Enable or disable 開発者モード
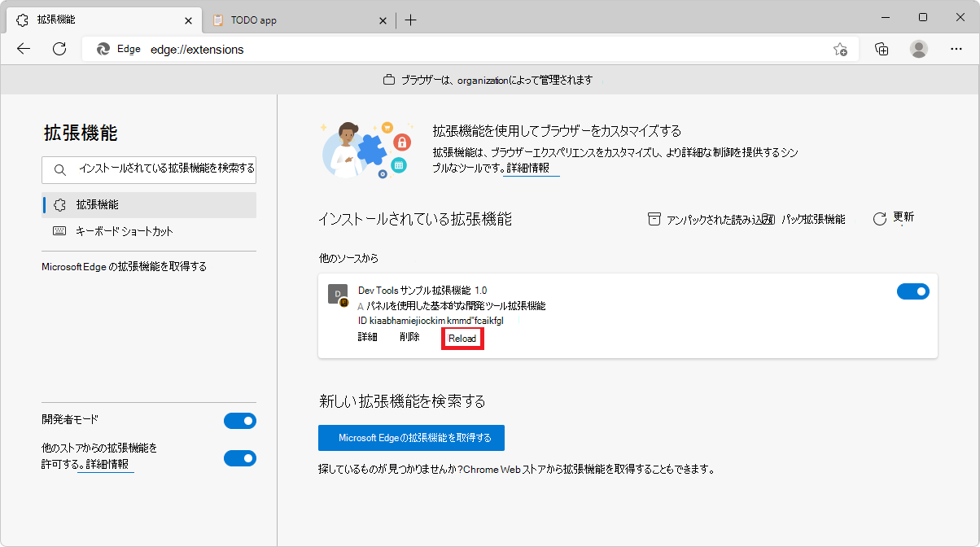980x547 pixels. 240,421
